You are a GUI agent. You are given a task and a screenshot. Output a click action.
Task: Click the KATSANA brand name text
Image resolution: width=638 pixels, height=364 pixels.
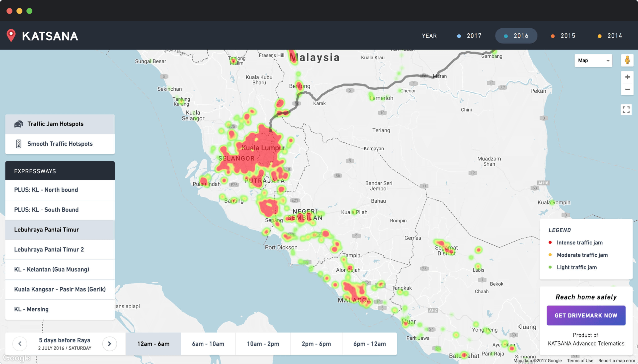tap(50, 36)
